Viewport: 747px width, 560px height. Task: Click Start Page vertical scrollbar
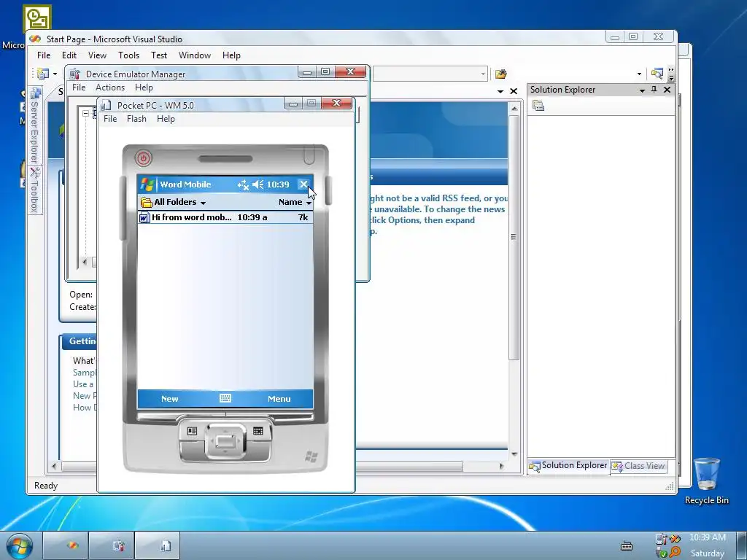click(x=514, y=237)
